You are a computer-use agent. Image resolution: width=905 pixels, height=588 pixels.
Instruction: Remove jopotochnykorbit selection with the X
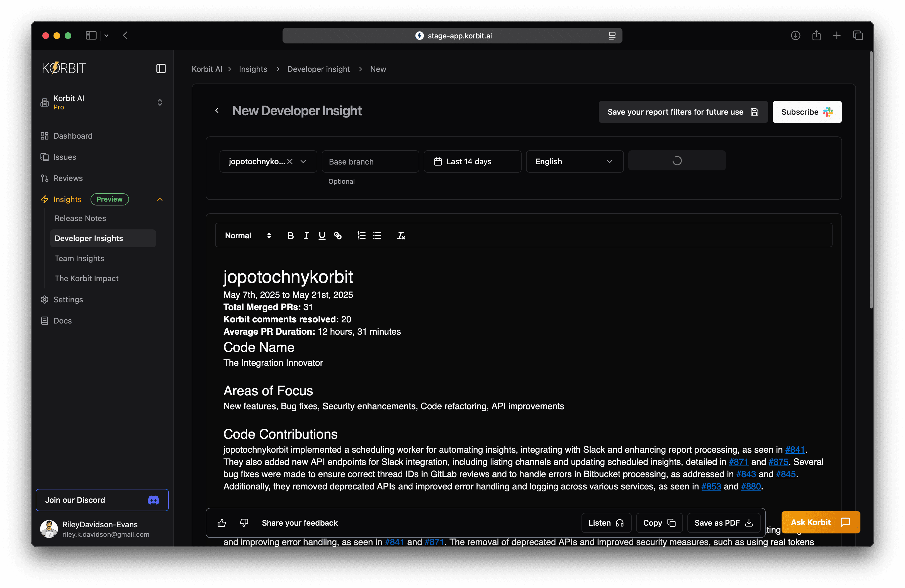click(x=290, y=161)
